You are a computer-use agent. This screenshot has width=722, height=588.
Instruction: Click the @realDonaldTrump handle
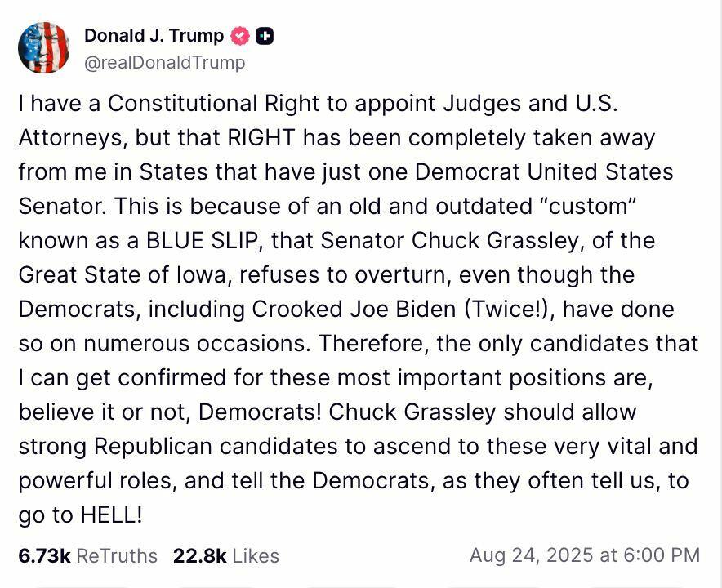[x=164, y=62]
